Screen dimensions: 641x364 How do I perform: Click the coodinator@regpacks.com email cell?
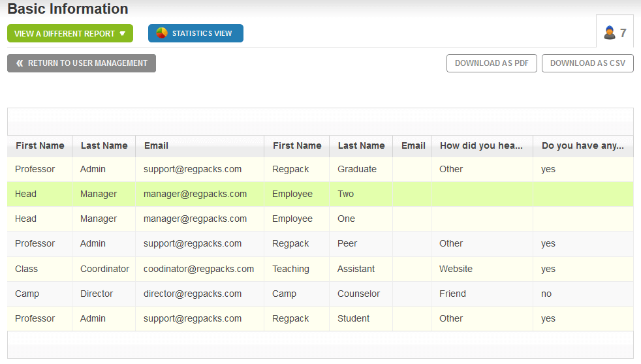coord(198,269)
